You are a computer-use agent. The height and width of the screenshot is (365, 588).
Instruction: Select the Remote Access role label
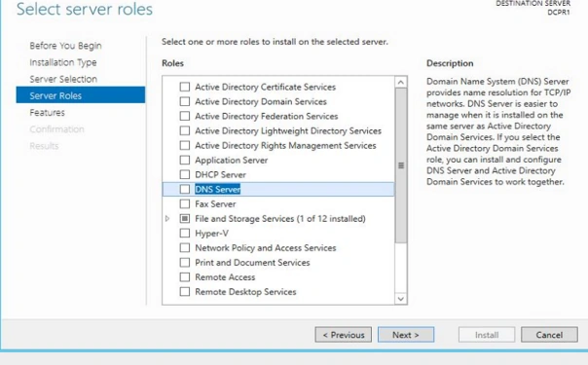click(225, 277)
